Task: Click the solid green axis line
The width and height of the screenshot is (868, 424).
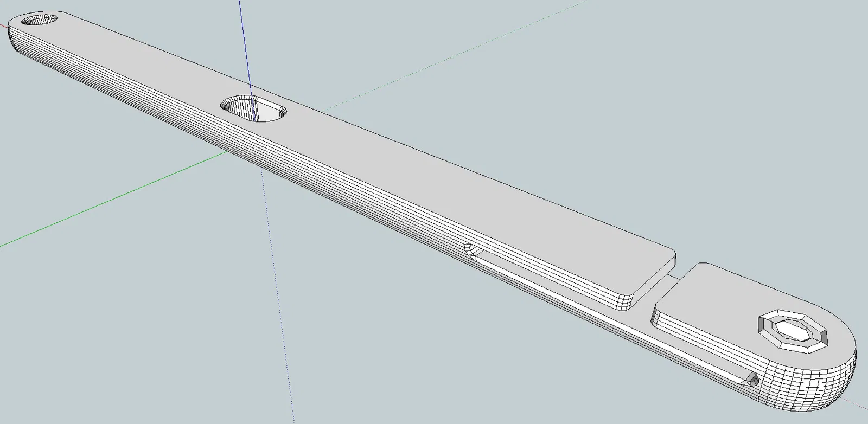Action: point(113,199)
